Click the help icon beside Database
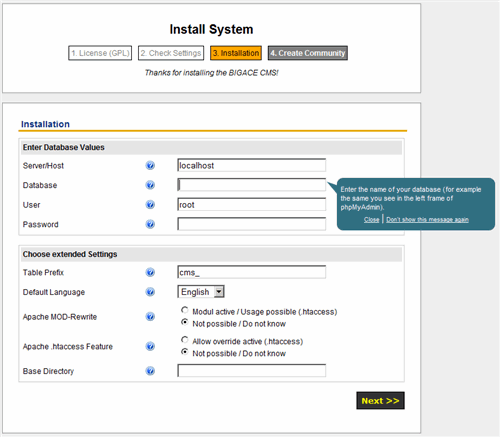500x437 pixels. (x=150, y=185)
